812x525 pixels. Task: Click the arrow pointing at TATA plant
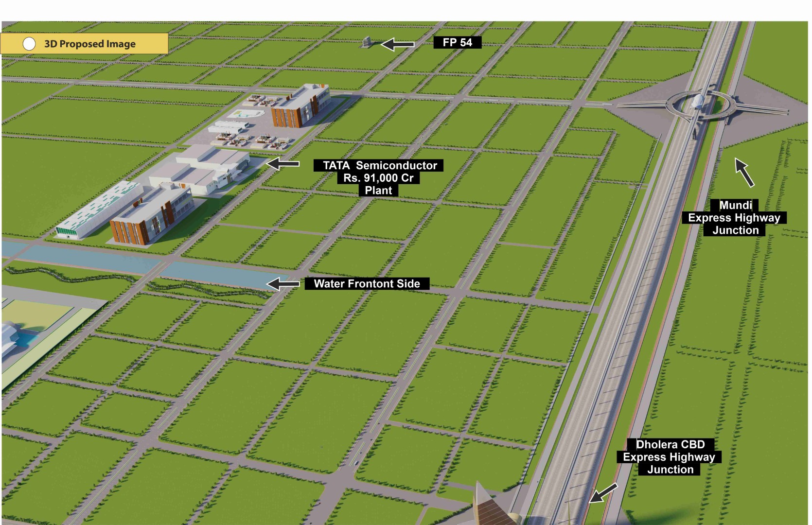tap(283, 164)
